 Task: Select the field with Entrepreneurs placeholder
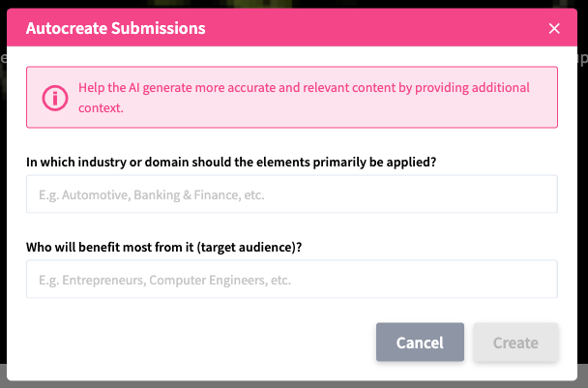(291, 280)
